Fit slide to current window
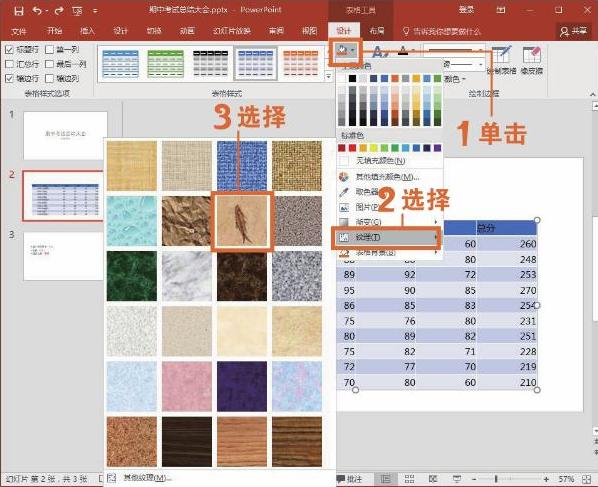598x487 pixels. point(587,479)
